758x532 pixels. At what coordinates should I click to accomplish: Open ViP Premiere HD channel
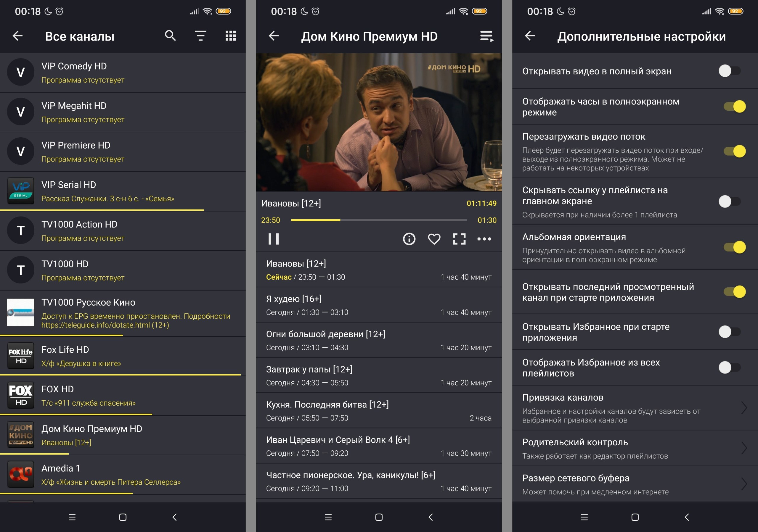[123, 152]
